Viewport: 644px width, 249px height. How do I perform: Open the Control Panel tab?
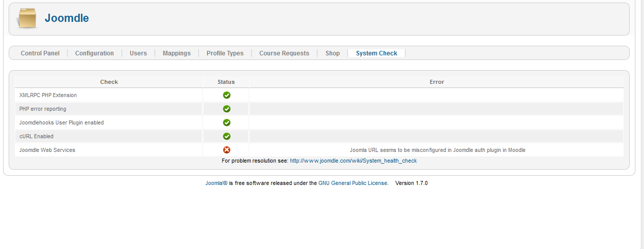(40, 53)
